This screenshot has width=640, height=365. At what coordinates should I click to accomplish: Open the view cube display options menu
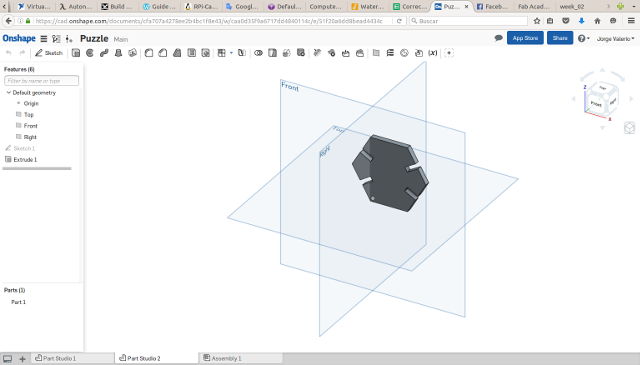click(x=629, y=128)
